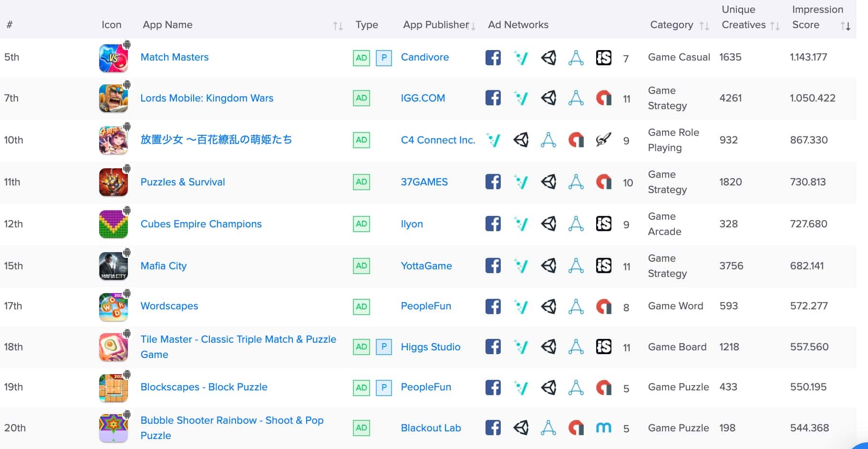Open the Match Masters app link

[175, 57]
